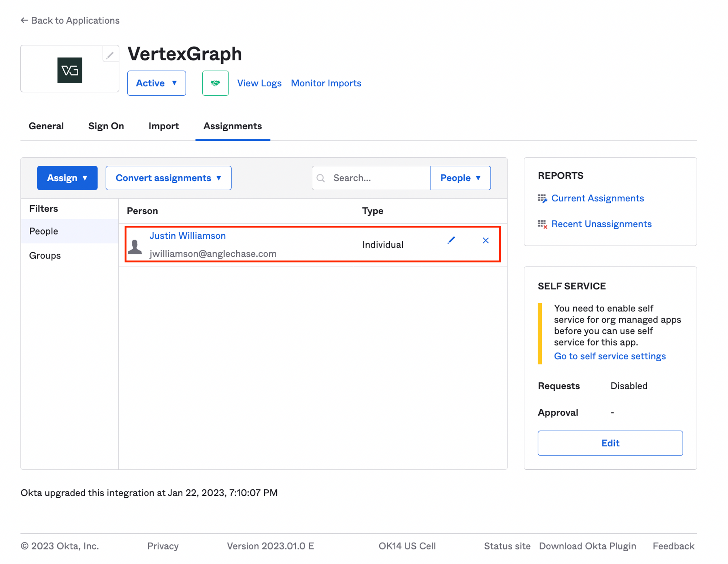Viewport: 728px width, 564px height.
Task: Click Justin Williamson's user avatar icon
Action: tap(135, 246)
